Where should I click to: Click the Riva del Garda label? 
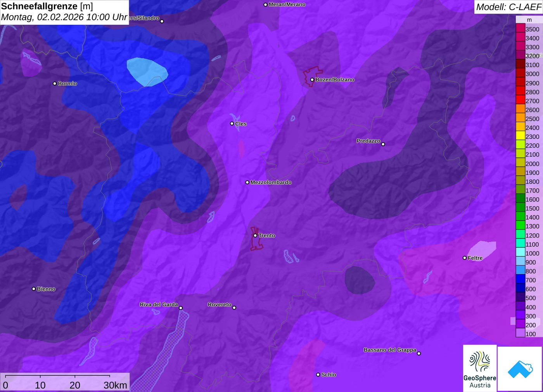pyautogui.click(x=159, y=304)
